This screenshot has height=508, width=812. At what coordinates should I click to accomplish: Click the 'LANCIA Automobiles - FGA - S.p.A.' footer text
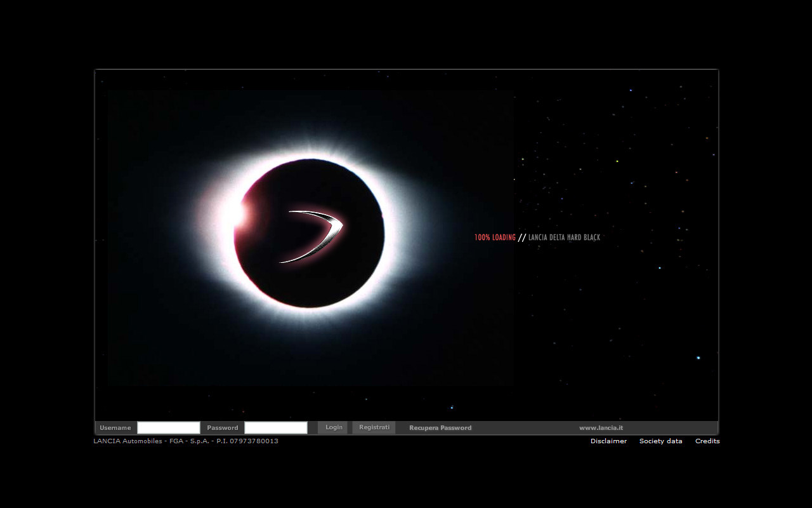click(x=153, y=441)
